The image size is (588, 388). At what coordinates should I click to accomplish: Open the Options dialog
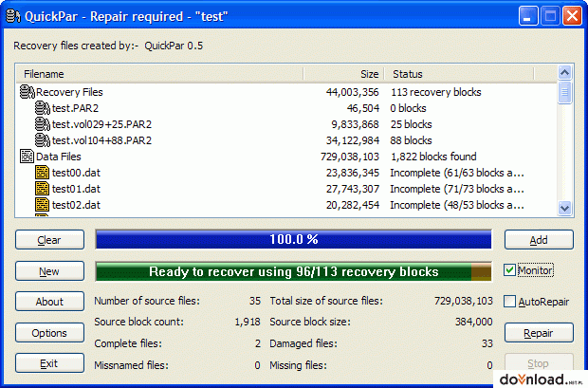(49, 333)
